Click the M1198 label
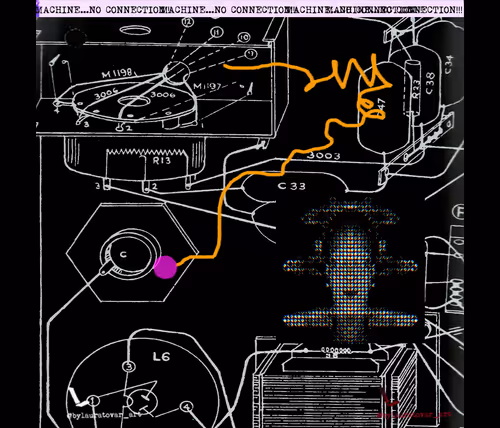 tap(117, 73)
